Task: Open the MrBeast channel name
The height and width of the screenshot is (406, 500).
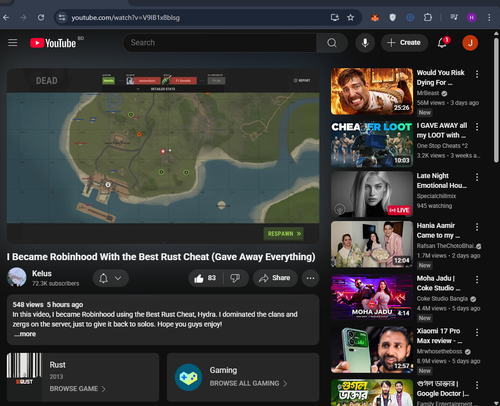Action: (428, 93)
